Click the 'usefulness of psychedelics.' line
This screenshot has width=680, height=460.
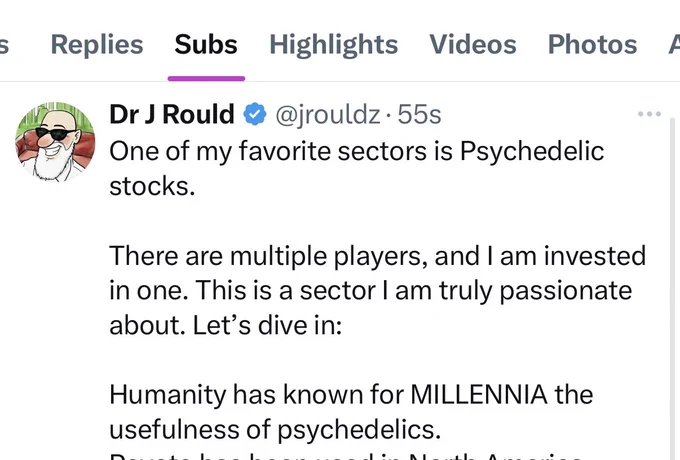(x=275, y=430)
